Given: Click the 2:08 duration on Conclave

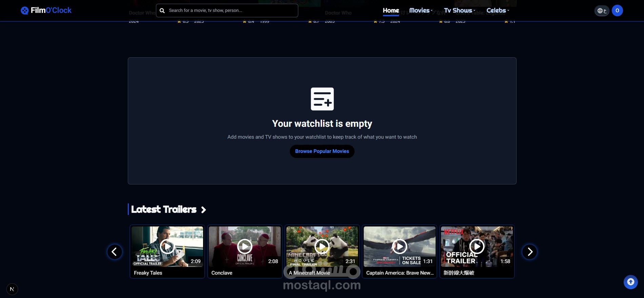Looking at the screenshot, I should 273,261.
